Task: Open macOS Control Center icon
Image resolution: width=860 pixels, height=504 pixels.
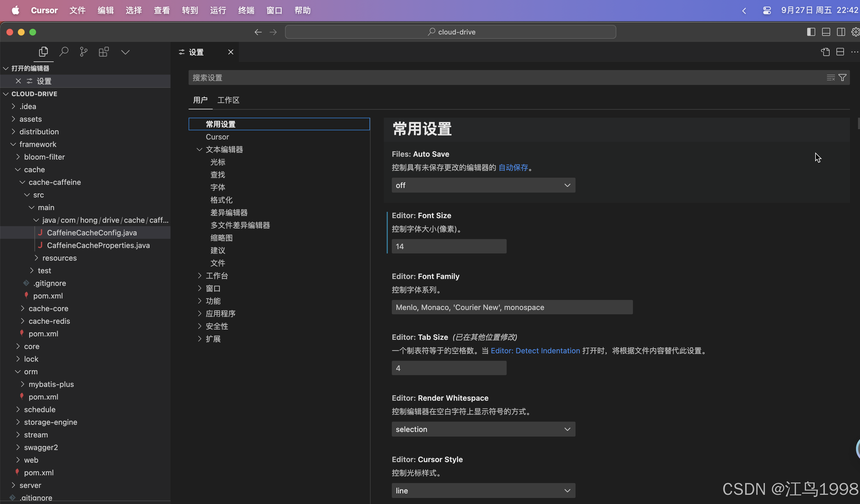Action: click(x=767, y=11)
